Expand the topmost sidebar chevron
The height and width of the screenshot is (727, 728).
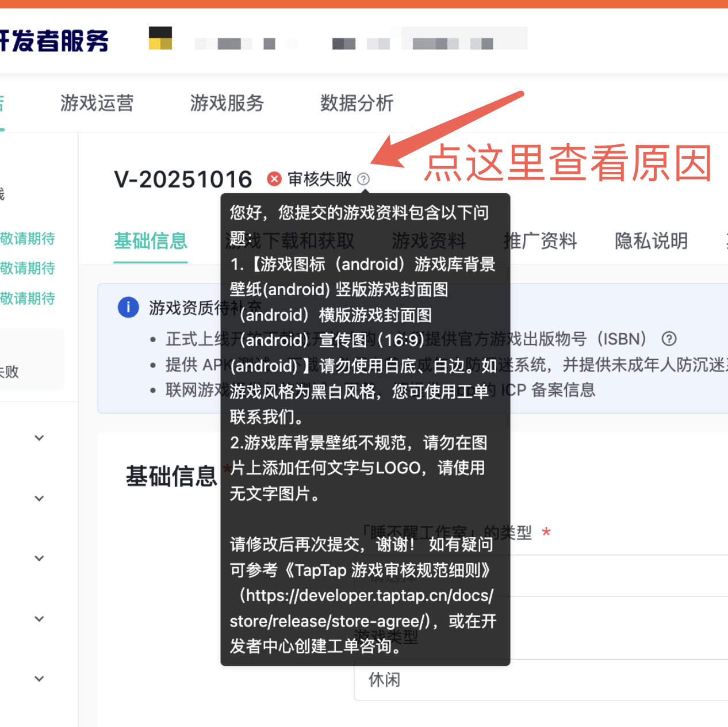coord(39,438)
